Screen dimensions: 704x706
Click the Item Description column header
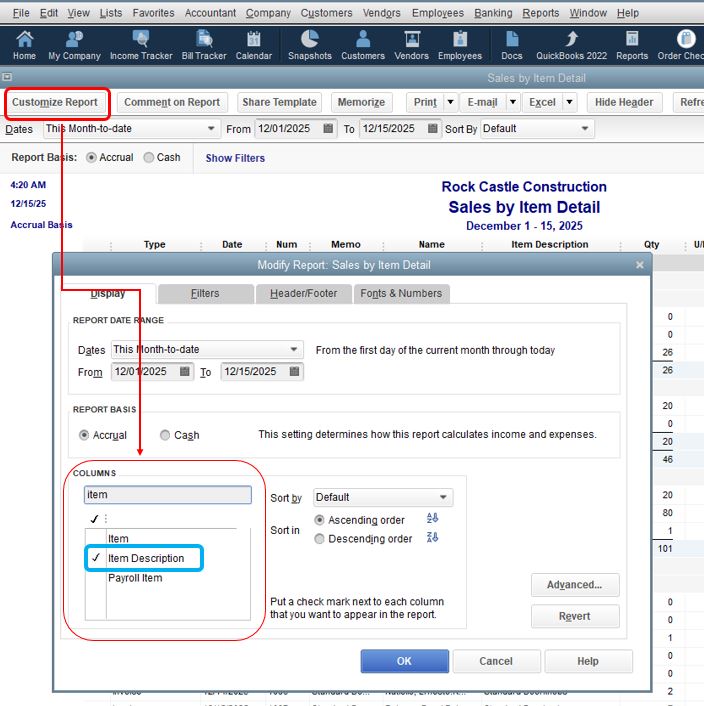(x=550, y=244)
